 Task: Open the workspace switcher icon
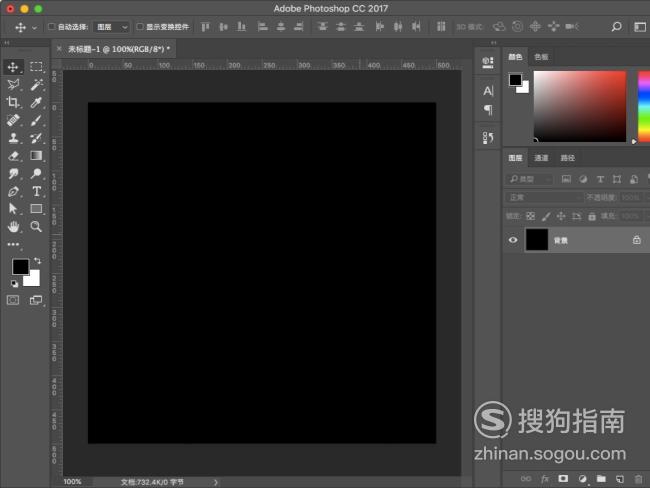(x=640, y=27)
